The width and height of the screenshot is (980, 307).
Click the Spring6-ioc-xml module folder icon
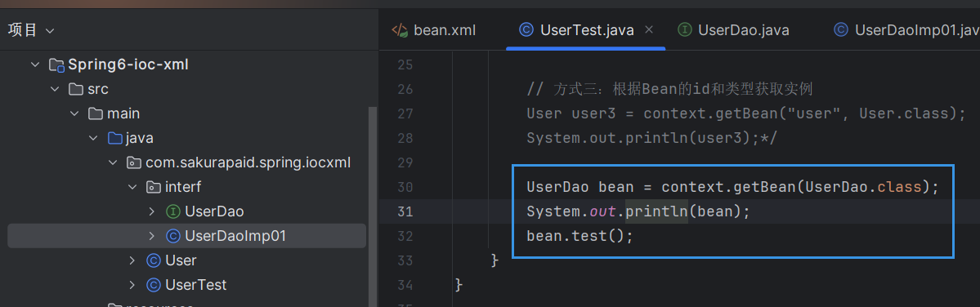click(x=56, y=65)
